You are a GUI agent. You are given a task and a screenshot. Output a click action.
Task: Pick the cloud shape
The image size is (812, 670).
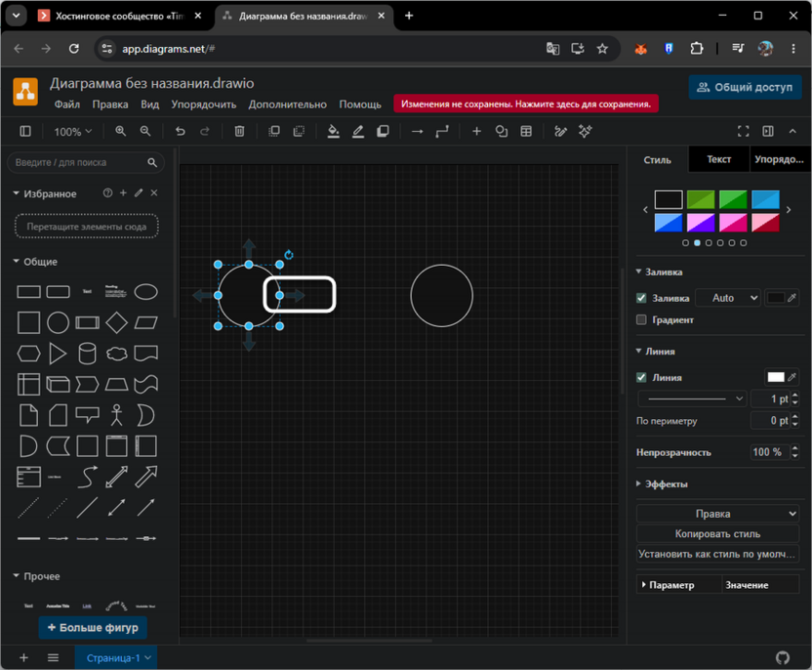(116, 354)
